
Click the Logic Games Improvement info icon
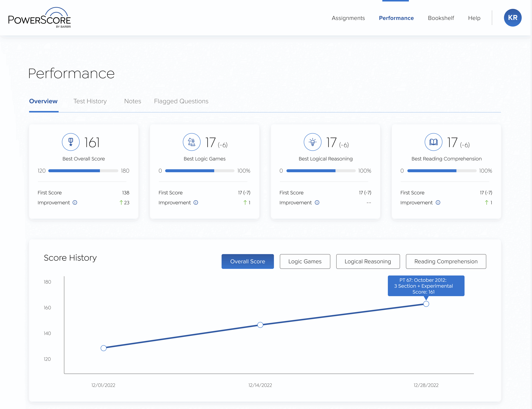[196, 202]
